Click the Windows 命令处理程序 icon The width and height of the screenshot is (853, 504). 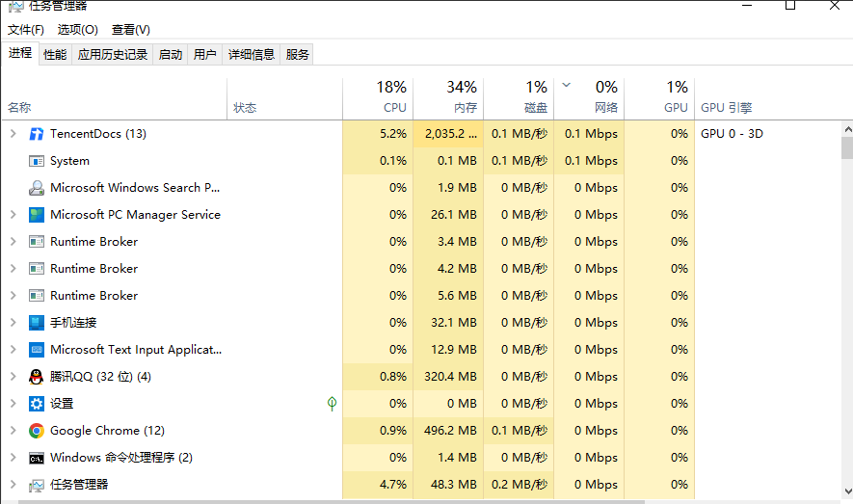[x=37, y=458]
